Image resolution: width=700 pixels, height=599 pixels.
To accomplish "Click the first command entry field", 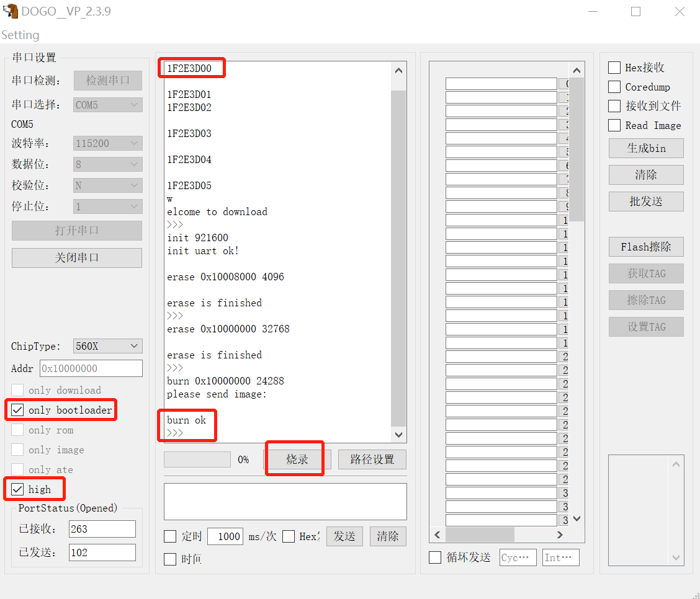I will 501,84.
